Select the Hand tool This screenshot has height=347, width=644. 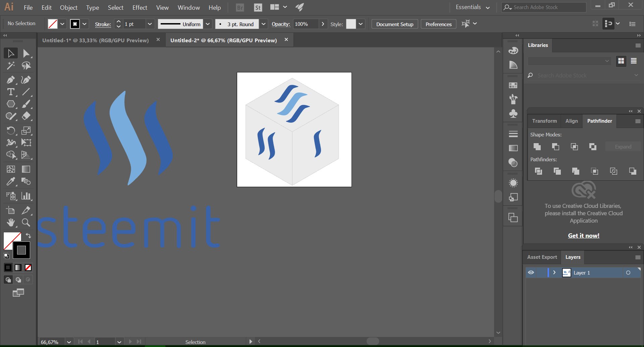coord(11,222)
